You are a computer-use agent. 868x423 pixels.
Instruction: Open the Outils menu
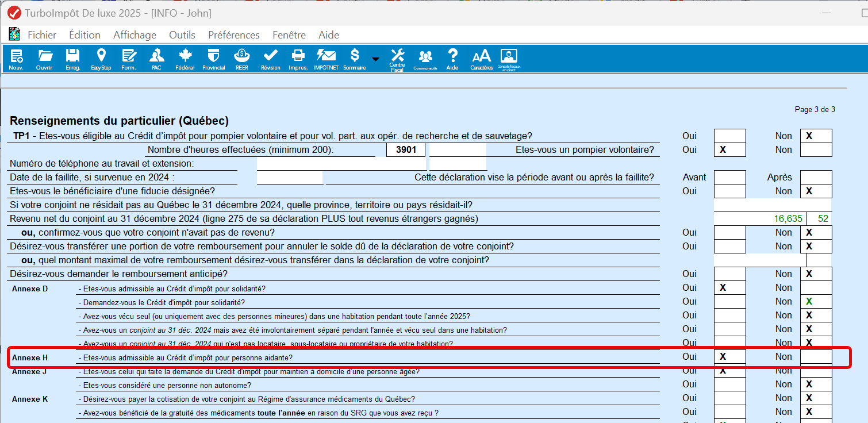pos(182,35)
